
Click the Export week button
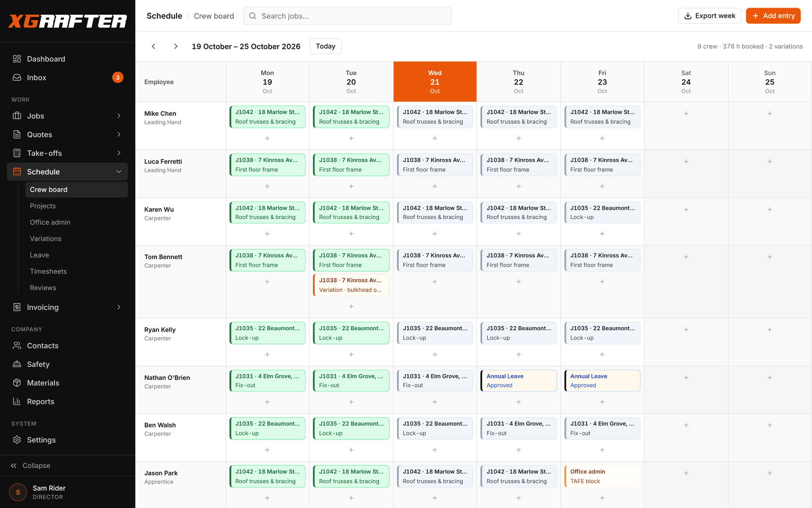coord(709,16)
